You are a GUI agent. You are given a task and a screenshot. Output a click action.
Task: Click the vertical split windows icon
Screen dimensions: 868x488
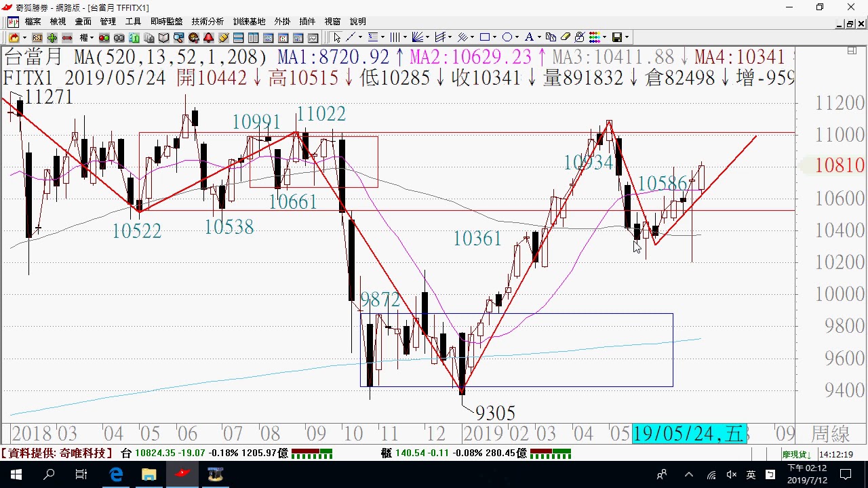point(253,37)
